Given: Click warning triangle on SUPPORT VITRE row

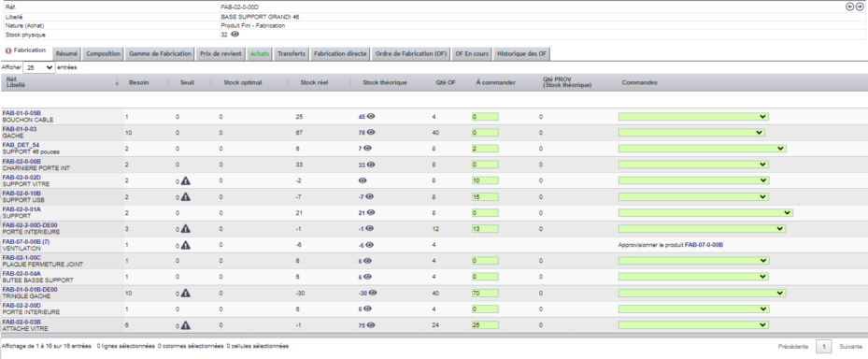Looking at the screenshot, I should 185,180.
